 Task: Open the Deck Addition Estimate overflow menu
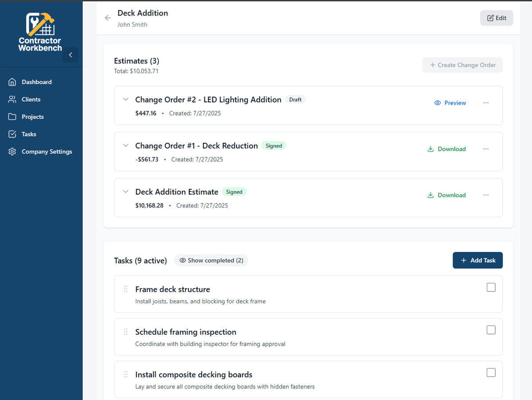(x=485, y=195)
